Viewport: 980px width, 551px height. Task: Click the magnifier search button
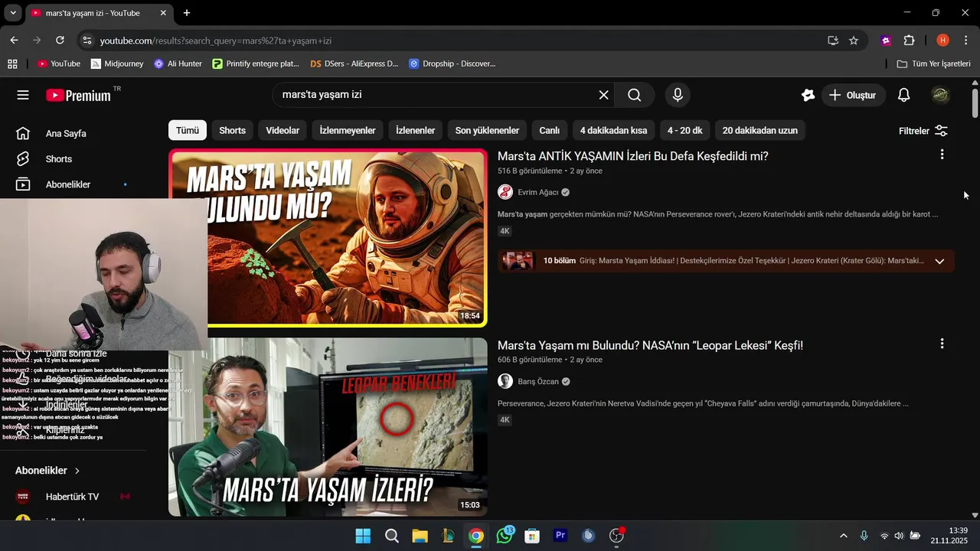pyautogui.click(x=634, y=95)
